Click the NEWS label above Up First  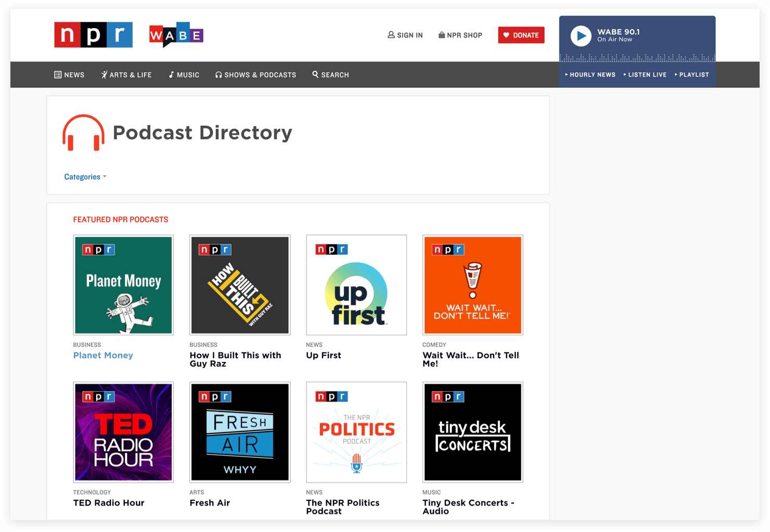click(x=314, y=345)
